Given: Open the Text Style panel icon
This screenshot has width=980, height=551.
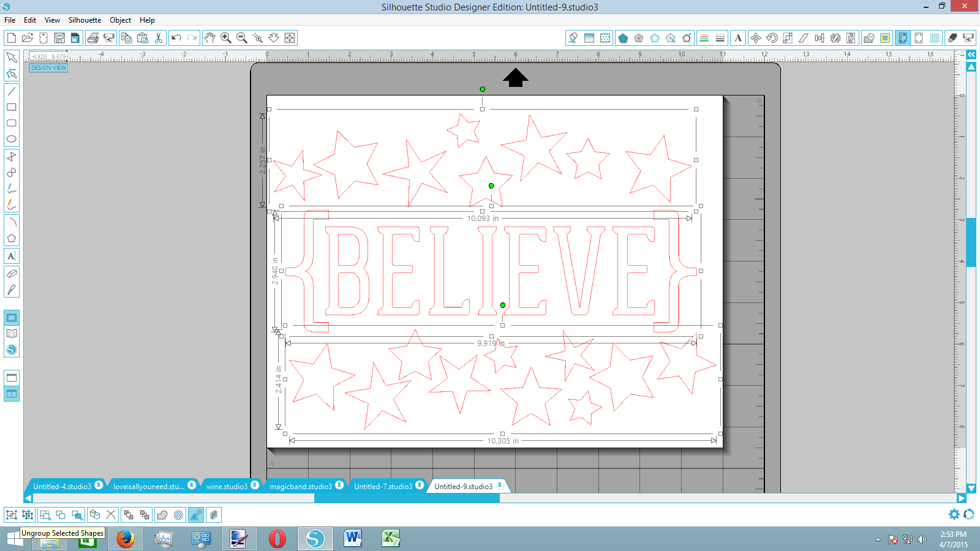Looking at the screenshot, I should tap(738, 38).
